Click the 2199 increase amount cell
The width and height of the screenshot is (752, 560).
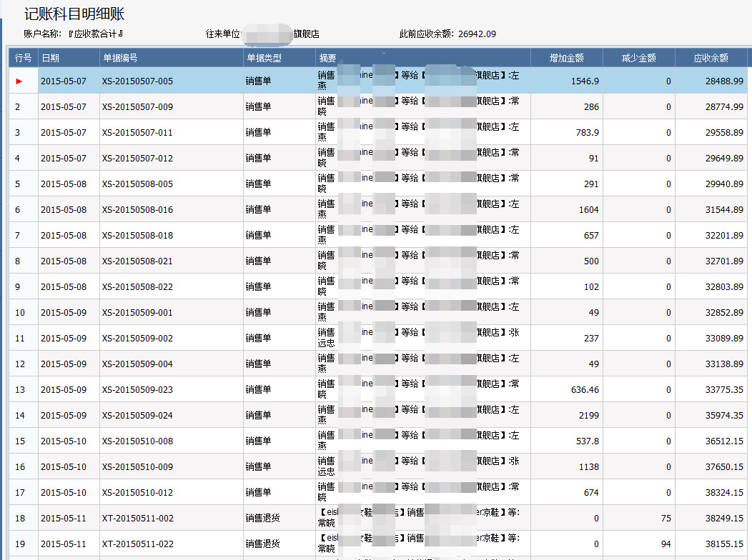tap(566, 415)
